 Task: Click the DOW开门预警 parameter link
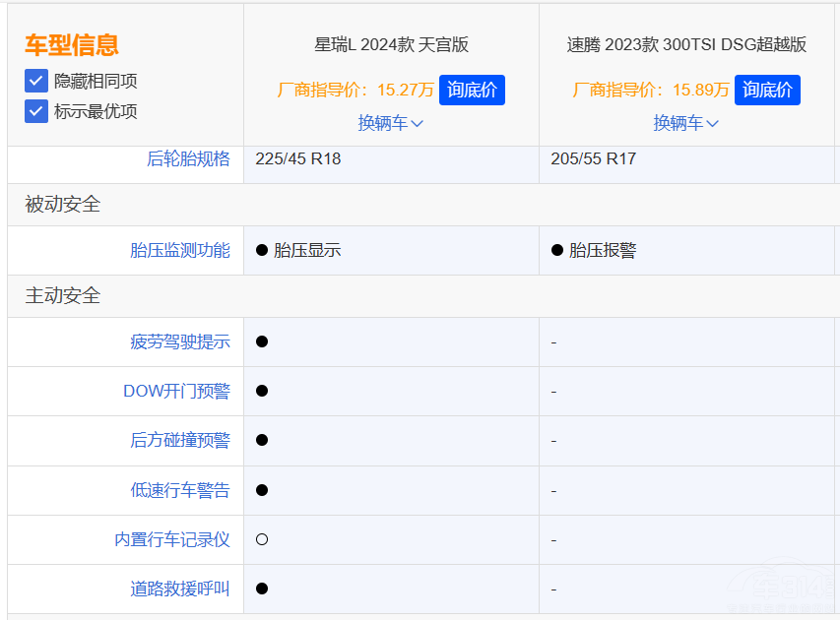176,391
